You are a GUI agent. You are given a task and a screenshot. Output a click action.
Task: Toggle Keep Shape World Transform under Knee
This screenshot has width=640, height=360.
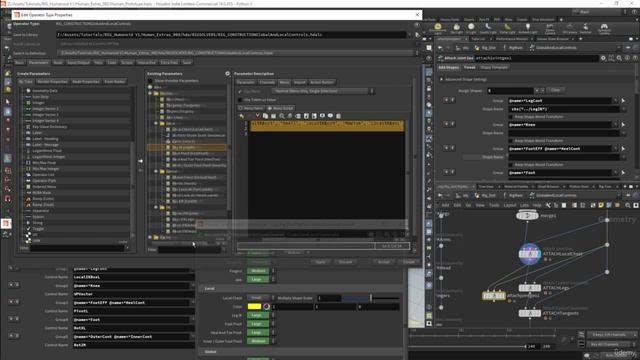[510, 141]
